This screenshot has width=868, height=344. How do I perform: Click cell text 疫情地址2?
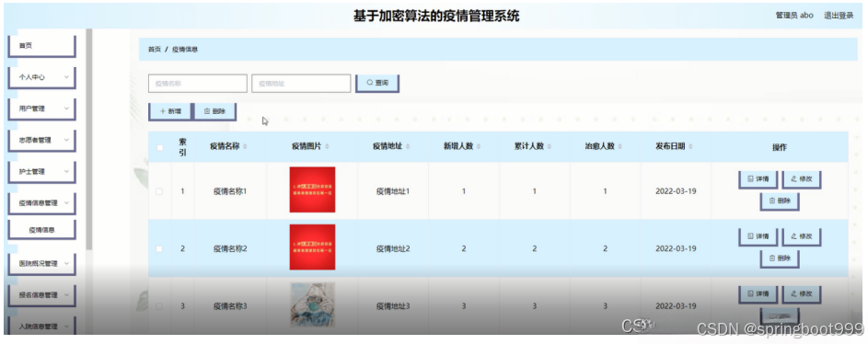(393, 249)
